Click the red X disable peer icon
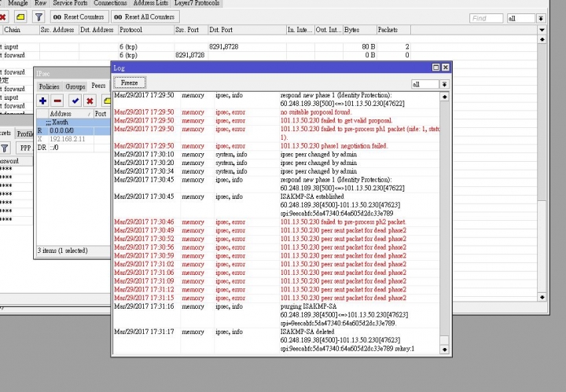Screen dimensions: 566x392 point(90,101)
